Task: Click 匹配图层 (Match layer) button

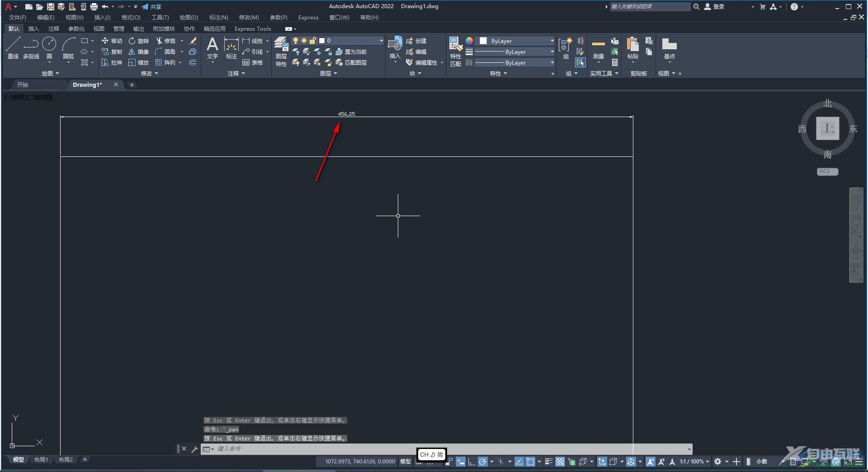Action: point(351,62)
